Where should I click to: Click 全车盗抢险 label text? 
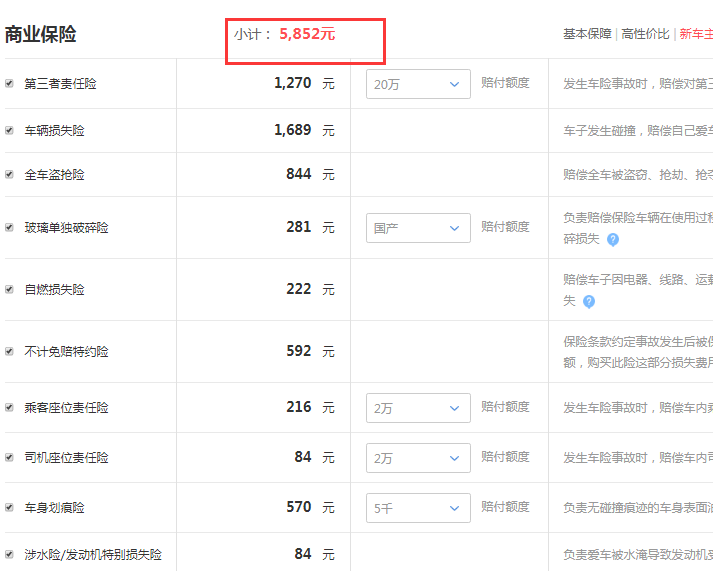point(55,175)
